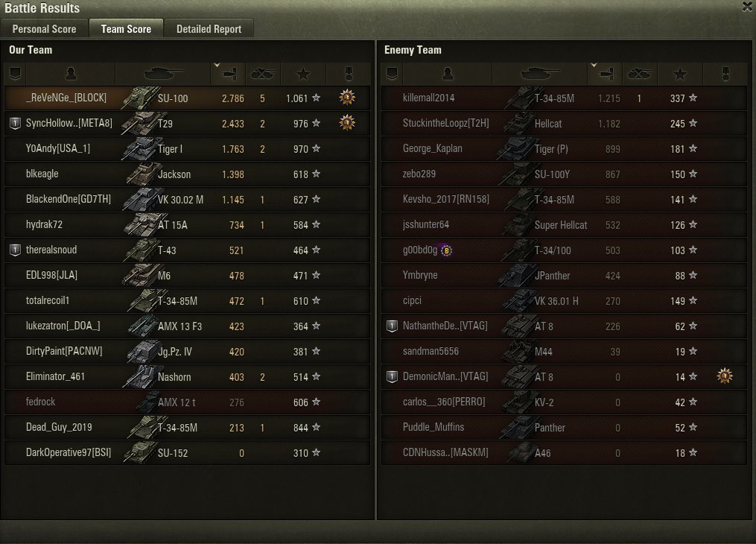Sort Enemy Team by damage dealt icon
Screen dimensions: 756x544
(605, 74)
